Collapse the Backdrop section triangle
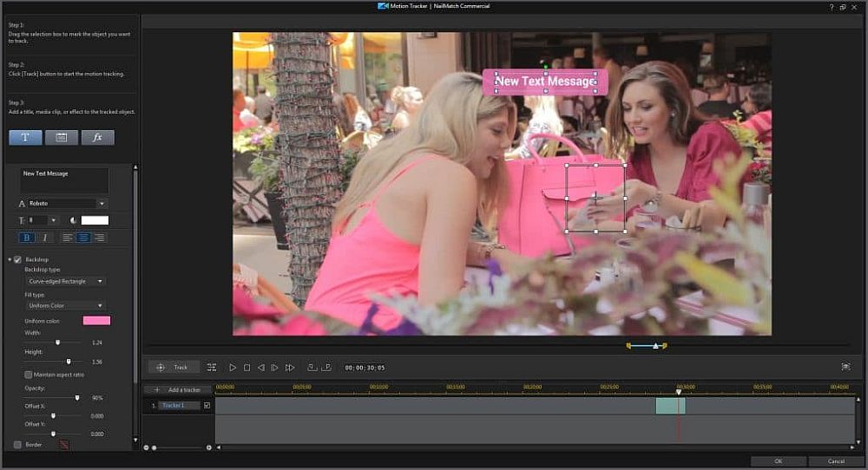The width and height of the screenshot is (868, 470). pos(10,259)
